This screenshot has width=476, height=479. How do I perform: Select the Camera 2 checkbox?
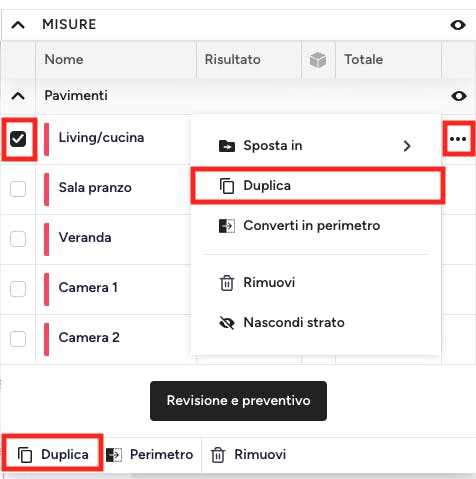coord(18,339)
